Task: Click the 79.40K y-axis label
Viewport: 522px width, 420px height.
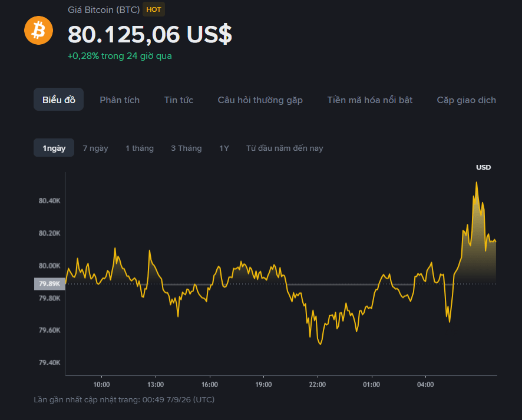Action: (x=49, y=362)
